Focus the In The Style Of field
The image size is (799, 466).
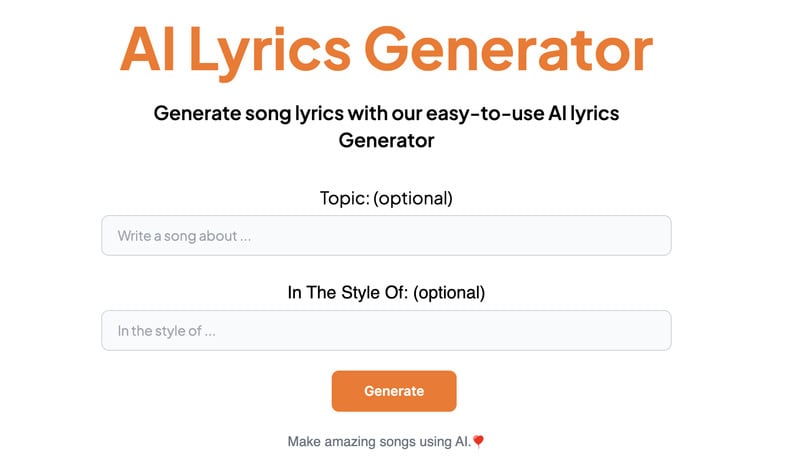(x=386, y=330)
